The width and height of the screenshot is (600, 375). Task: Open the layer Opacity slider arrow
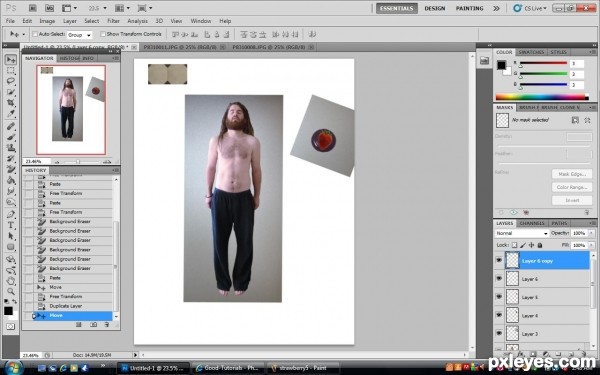click(x=592, y=233)
